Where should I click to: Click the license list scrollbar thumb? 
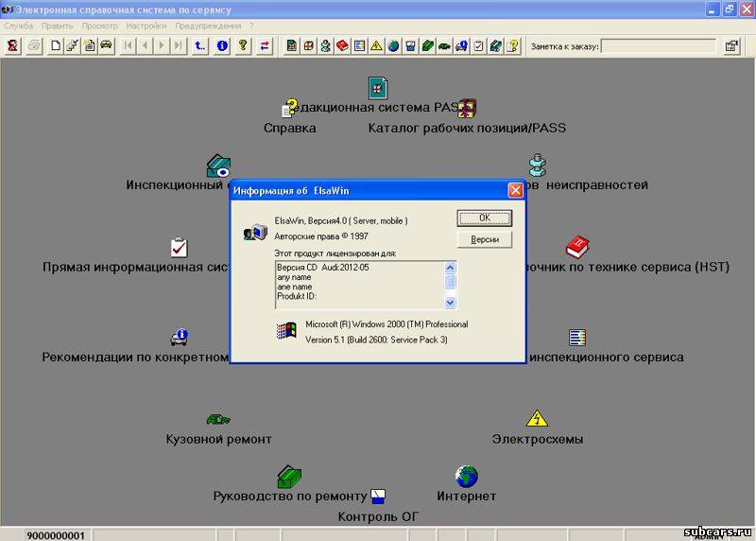point(450,282)
